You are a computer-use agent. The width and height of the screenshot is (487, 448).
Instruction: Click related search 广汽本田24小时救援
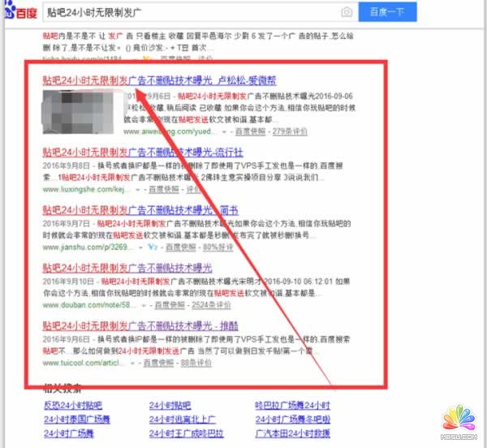point(293,436)
